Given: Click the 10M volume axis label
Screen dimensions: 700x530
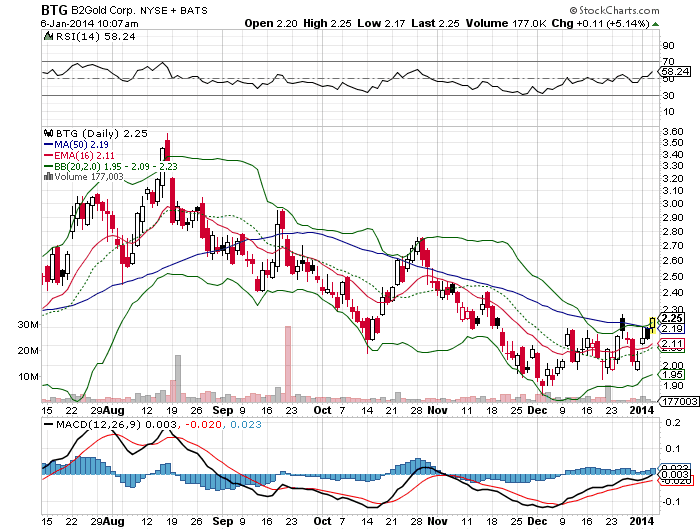Looking at the screenshot, I should click(28, 376).
